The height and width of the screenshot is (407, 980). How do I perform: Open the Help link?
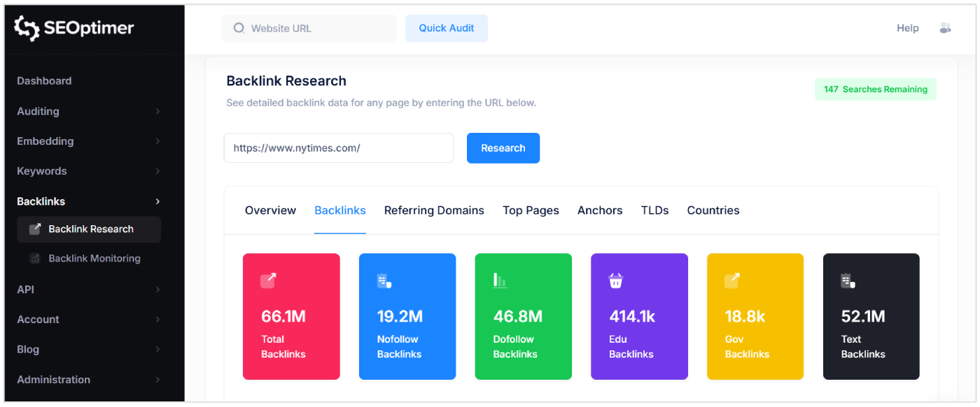point(907,27)
